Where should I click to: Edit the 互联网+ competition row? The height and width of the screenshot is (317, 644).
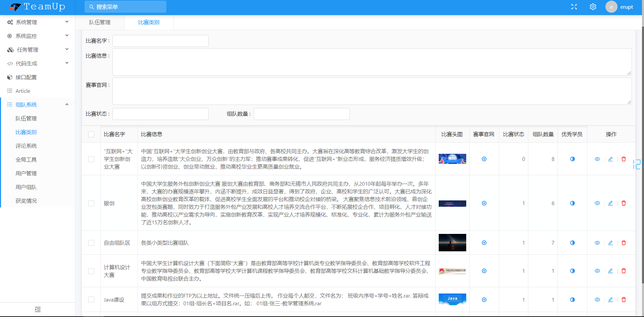pos(610,159)
